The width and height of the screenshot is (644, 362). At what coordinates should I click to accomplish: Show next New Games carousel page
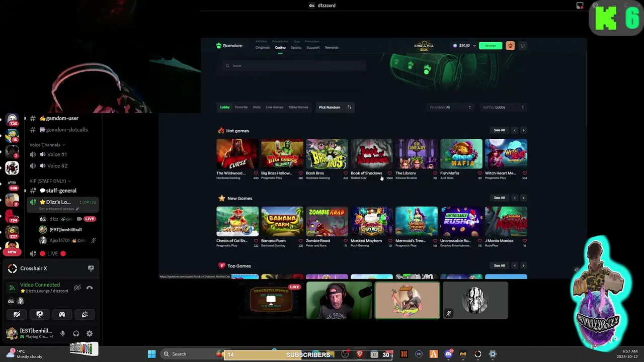[523, 198]
